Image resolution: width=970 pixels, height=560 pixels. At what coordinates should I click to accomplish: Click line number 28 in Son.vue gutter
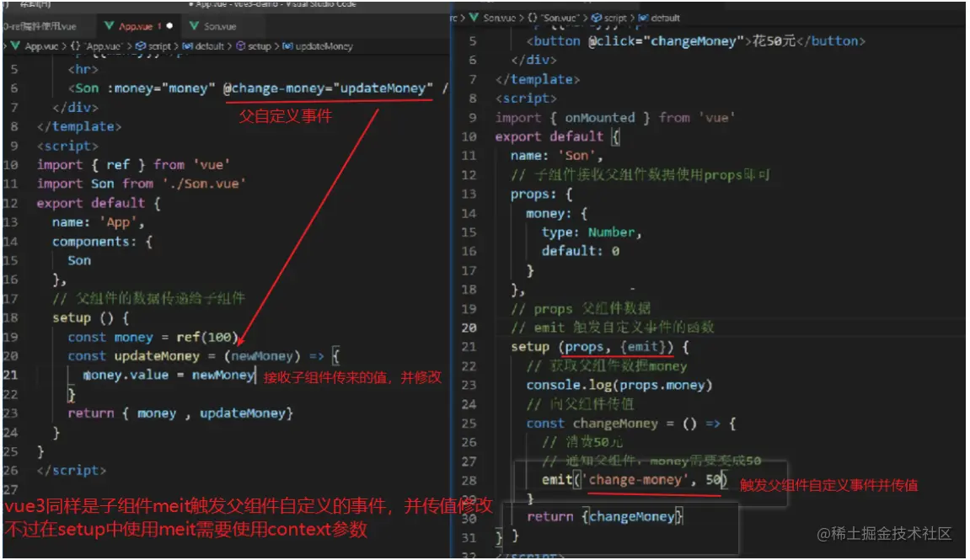(x=469, y=480)
